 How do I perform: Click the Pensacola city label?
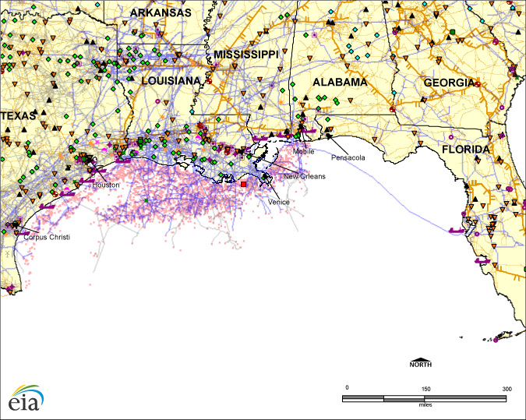click(348, 157)
